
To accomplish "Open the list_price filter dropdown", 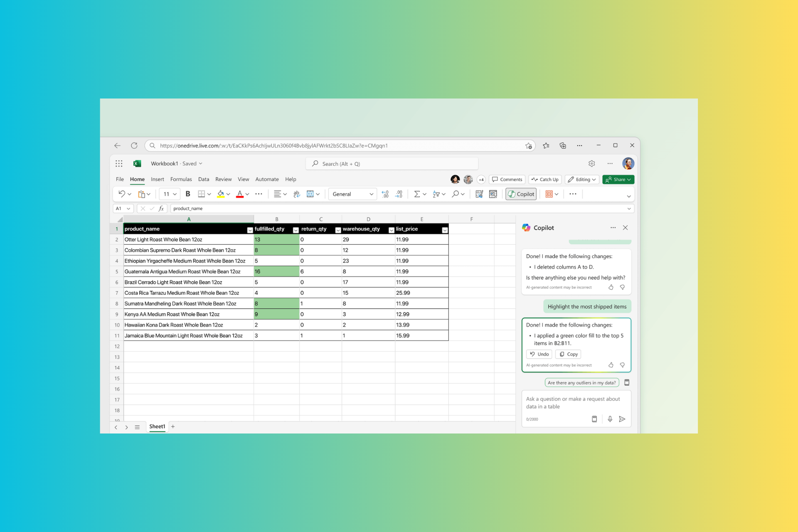I will click(x=445, y=230).
